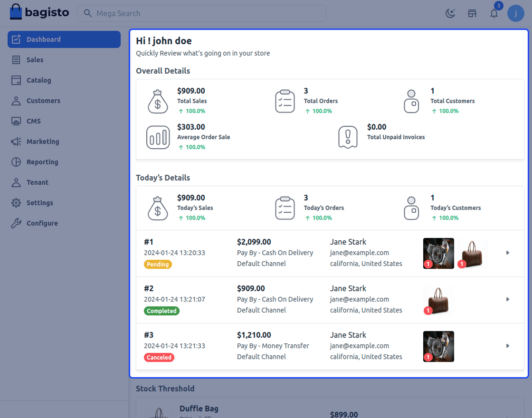The width and height of the screenshot is (532, 418).
Task: Click order number #3
Action: (149, 335)
